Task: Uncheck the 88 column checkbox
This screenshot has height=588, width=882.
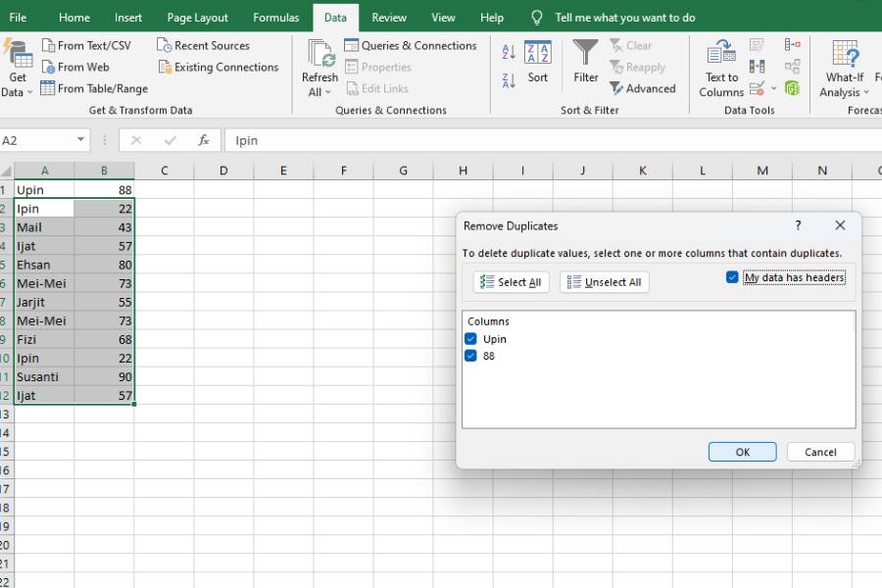Action: coord(470,356)
